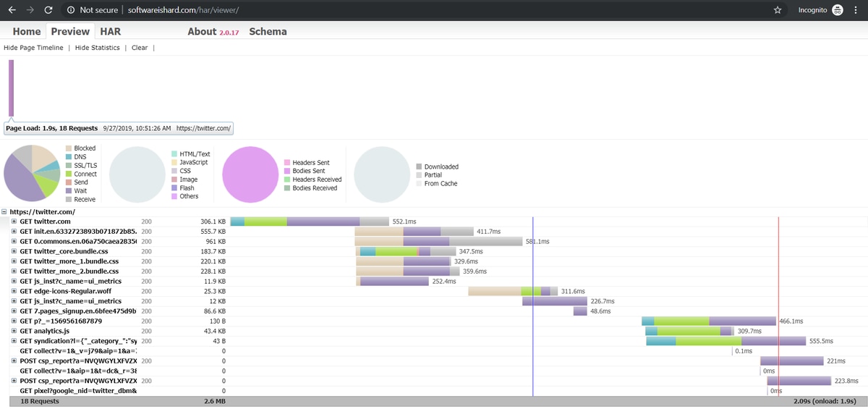The image size is (868, 409).
Task: Click the Blocked legend color swatch
Action: (x=68, y=148)
